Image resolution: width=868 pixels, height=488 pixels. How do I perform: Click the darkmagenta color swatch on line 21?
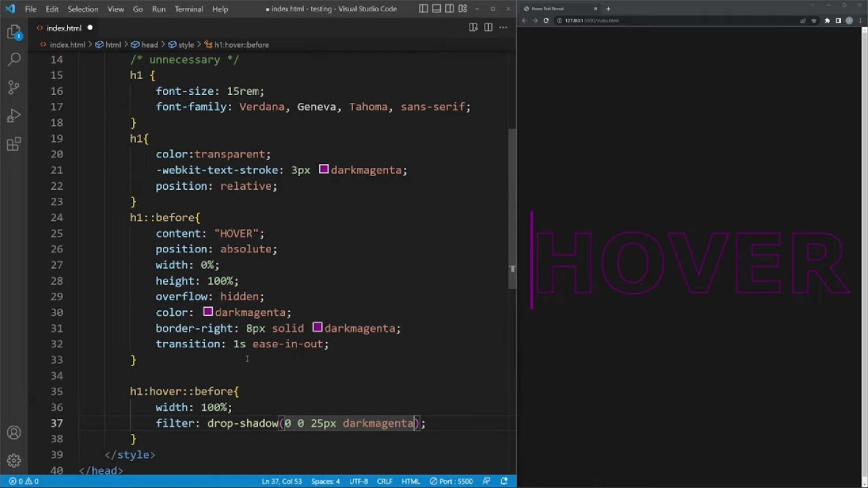point(323,169)
